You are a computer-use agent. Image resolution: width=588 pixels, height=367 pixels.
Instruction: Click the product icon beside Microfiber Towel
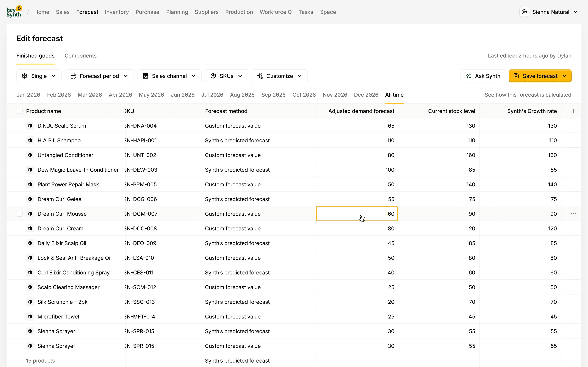[x=30, y=317]
